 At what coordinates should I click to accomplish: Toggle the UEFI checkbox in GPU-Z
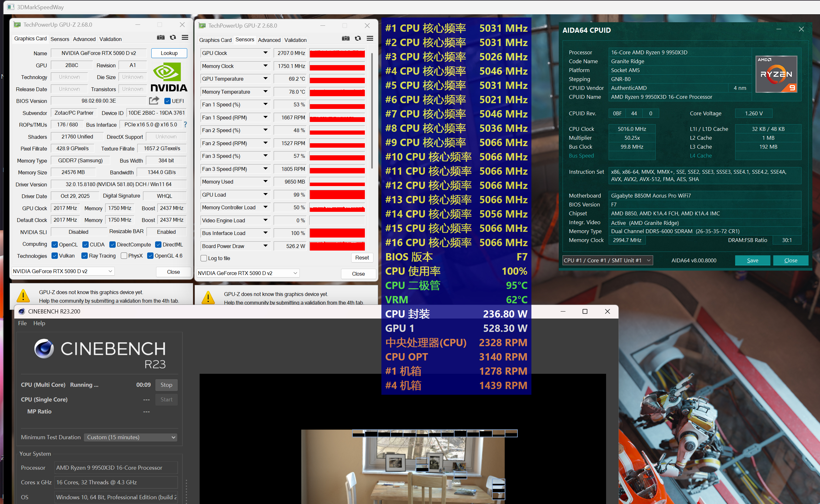(167, 101)
